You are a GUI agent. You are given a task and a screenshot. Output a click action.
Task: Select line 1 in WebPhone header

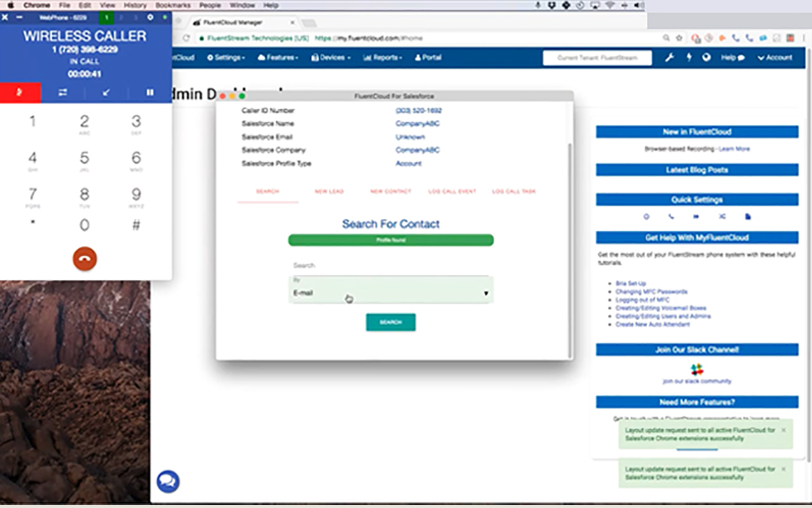[x=107, y=17]
